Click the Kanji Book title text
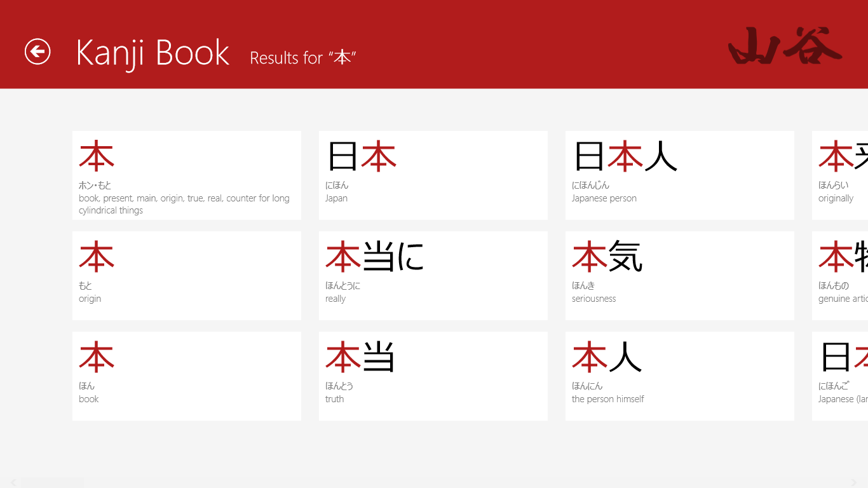Image resolution: width=868 pixels, height=488 pixels. tap(153, 52)
